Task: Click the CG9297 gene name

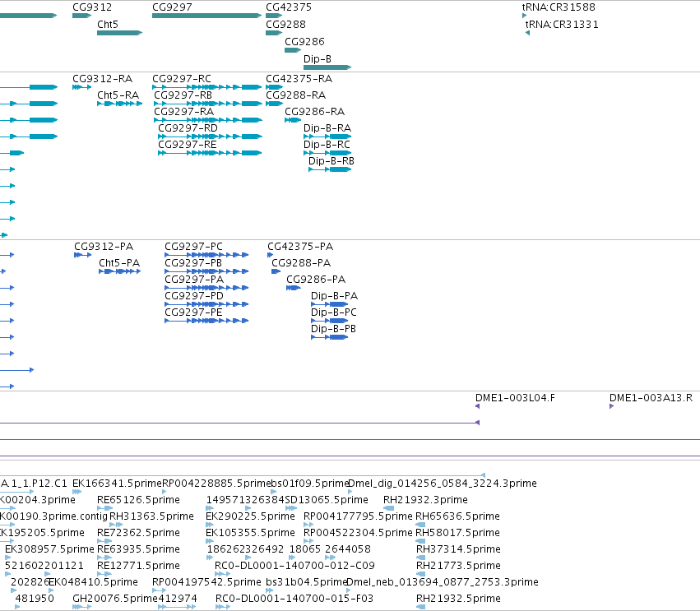Action: [172, 7]
